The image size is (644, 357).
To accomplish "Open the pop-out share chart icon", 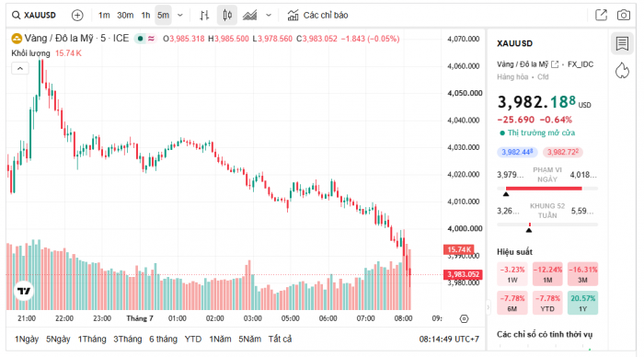I will [602, 16].
